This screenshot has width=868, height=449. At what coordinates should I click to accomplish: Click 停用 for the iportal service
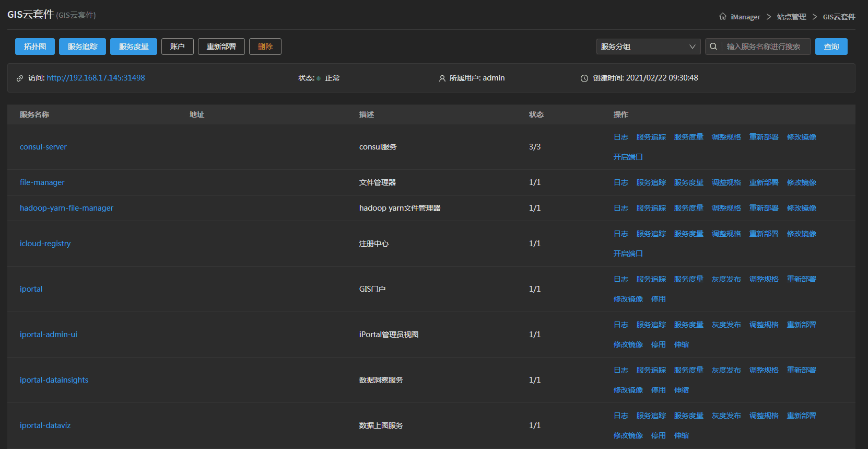[x=658, y=299]
